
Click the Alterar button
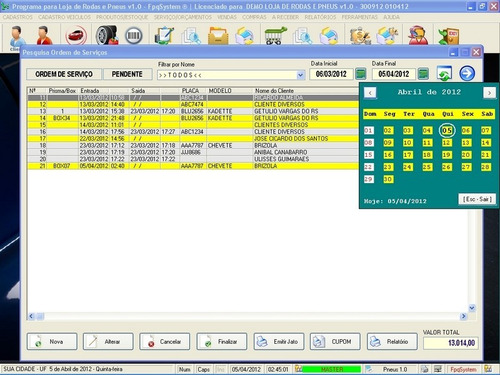point(108,342)
